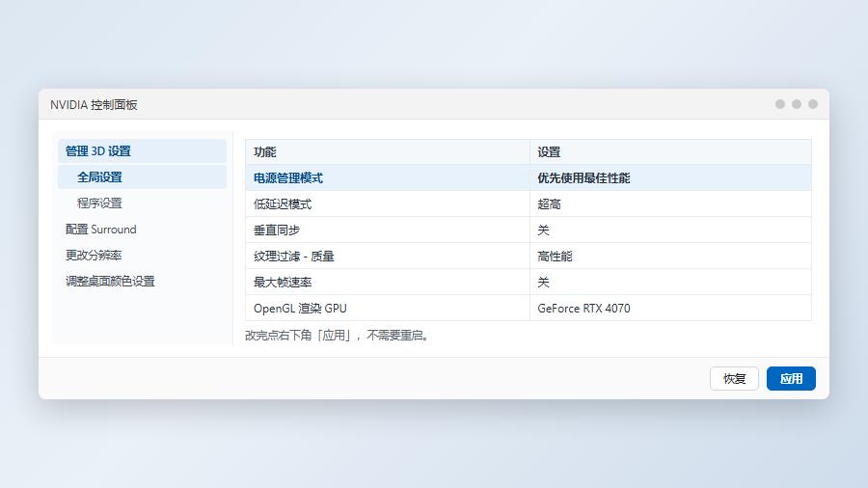The height and width of the screenshot is (488, 868).
Task: Open 更改分辨率 page
Action: (x=143, y=255)
